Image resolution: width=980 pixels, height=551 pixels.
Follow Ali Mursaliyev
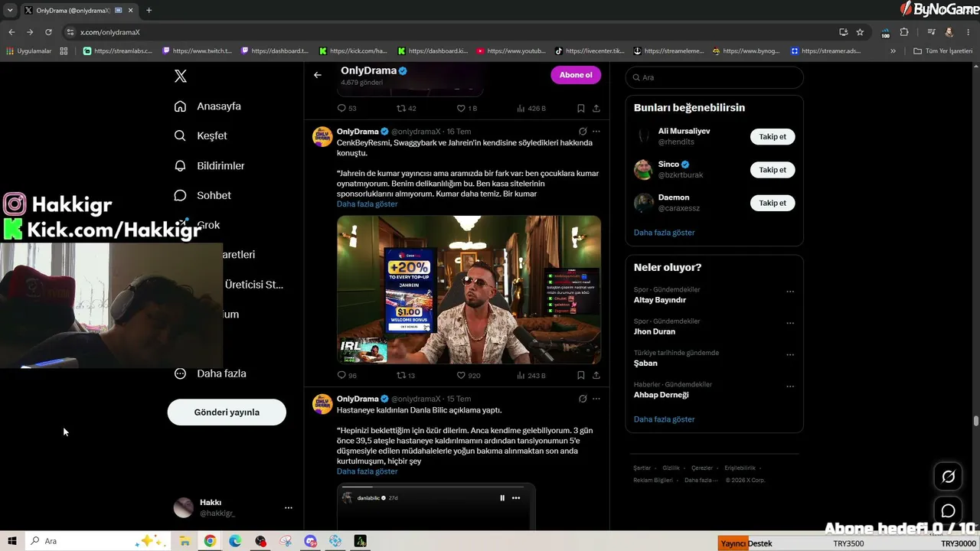pos(773,137)
